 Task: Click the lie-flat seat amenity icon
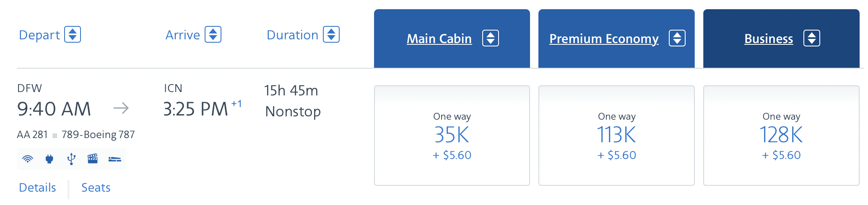click(x=115, y=159)
